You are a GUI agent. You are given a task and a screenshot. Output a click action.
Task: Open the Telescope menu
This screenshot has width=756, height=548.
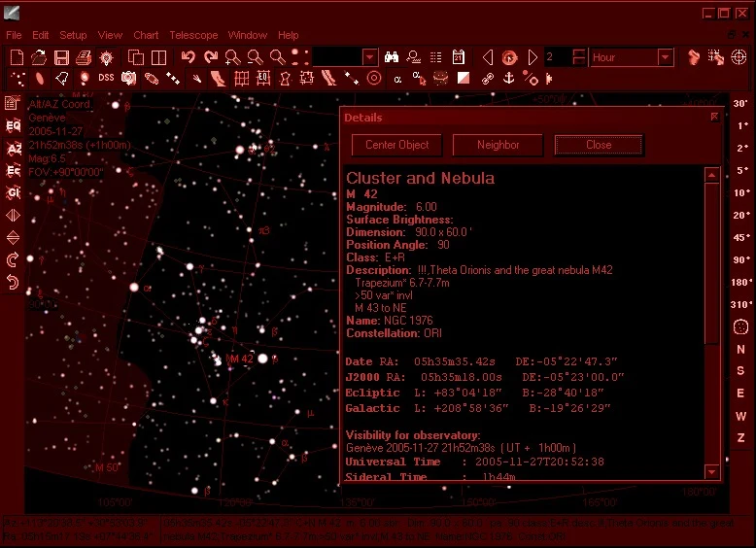pyautogui.click(x=193, y=35)
